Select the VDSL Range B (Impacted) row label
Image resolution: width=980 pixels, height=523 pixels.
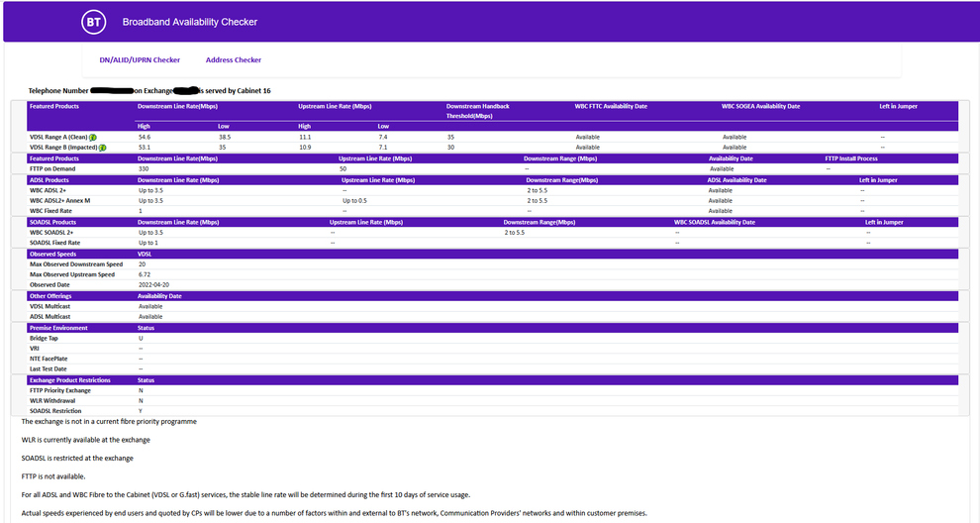tap(61, 148)
